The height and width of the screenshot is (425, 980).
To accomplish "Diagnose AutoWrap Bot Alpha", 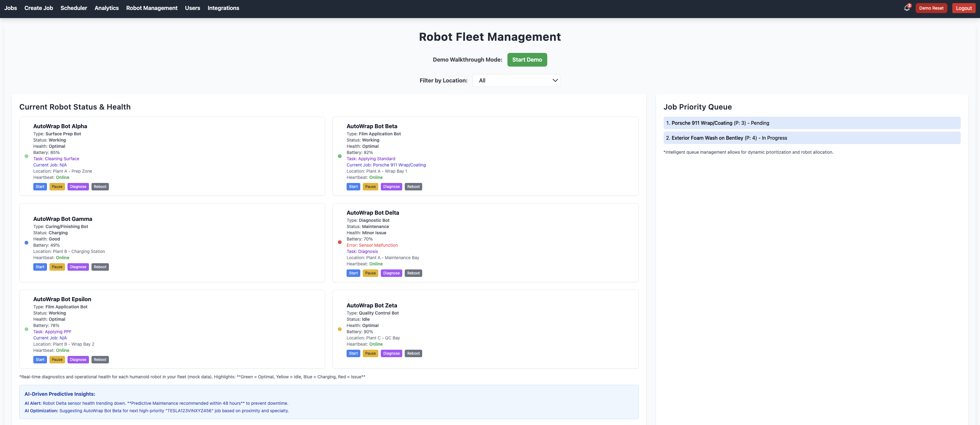I will [x=78, y=187].
